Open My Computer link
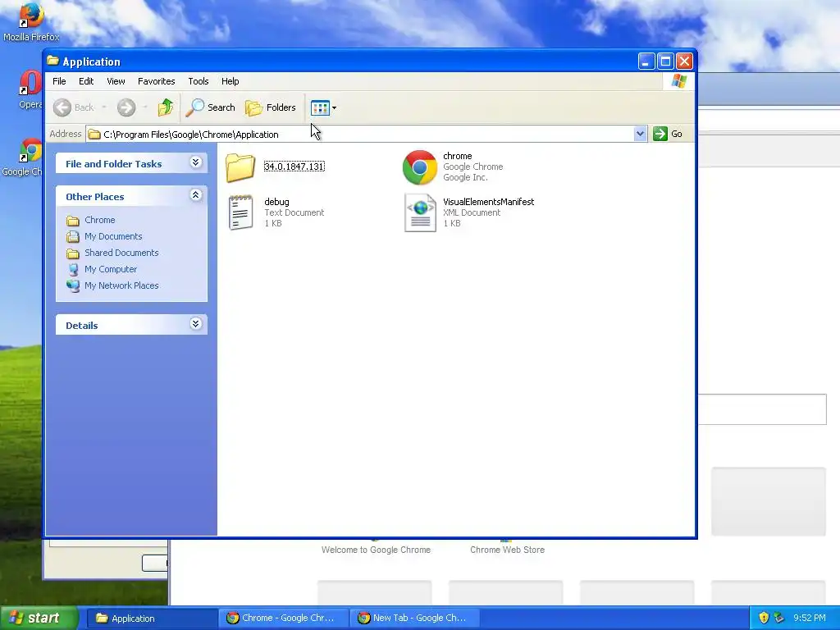Image resolution: width=840 pixels, height=630 pixels. (111, 269)
